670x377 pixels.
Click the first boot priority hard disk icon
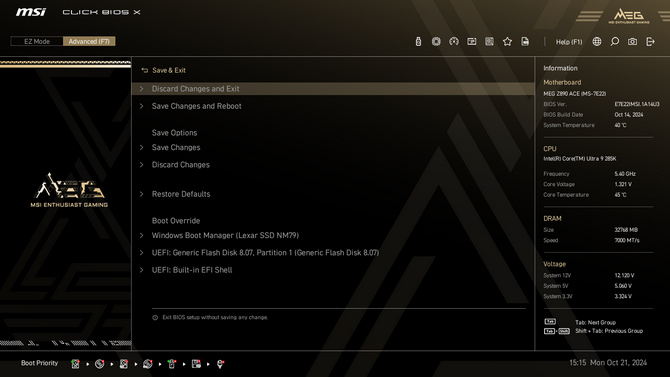[75, 364]
